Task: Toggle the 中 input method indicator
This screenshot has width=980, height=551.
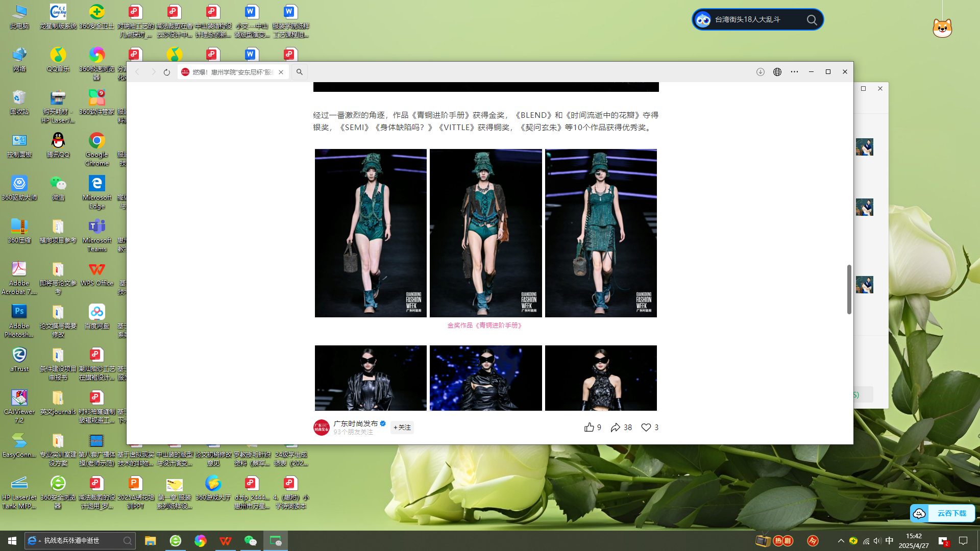Action: click(x=889, y=541)
